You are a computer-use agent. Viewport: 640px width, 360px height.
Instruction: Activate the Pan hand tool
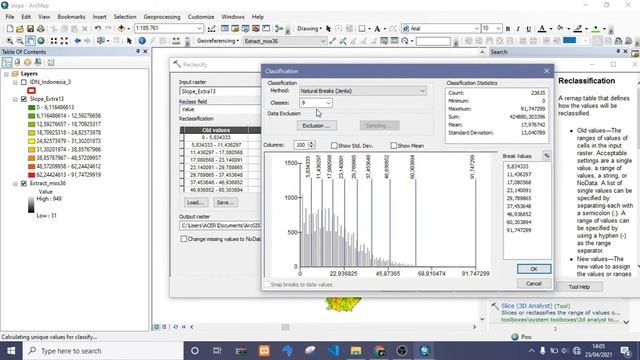[x=30, y=41]
